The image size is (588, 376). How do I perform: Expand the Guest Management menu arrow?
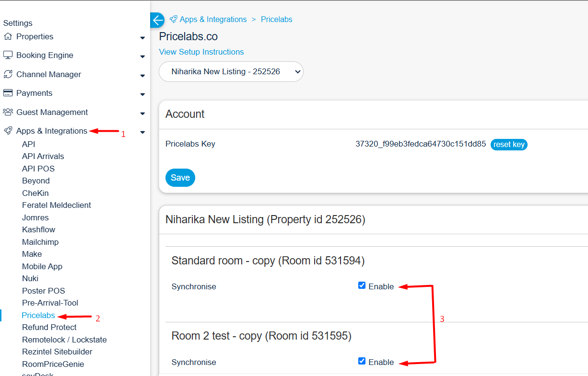(142, 114)
